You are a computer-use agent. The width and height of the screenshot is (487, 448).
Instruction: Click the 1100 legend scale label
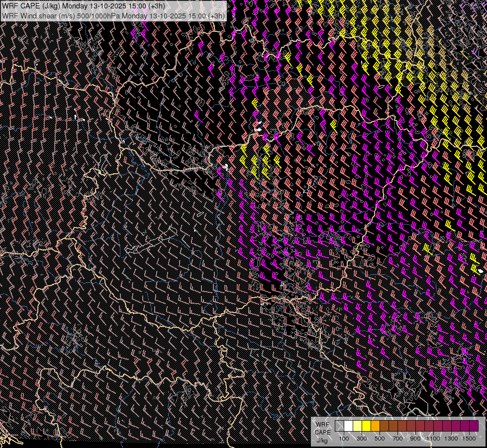433,439
